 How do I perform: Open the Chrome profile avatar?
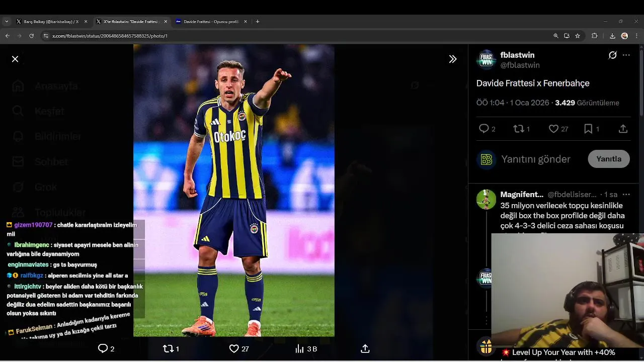pyautogui.click(x=624, y=36)
